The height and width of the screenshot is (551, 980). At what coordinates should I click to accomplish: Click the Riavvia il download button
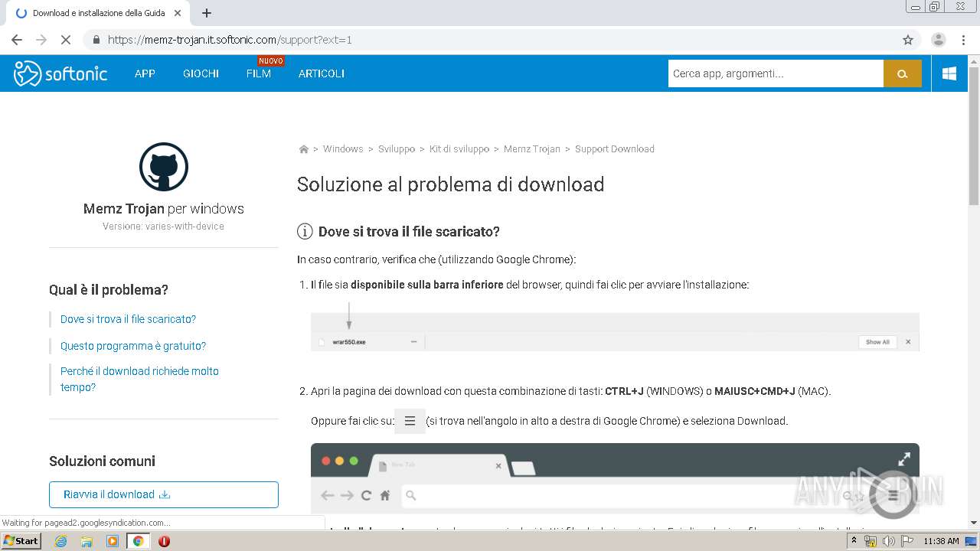click(164, 494)
